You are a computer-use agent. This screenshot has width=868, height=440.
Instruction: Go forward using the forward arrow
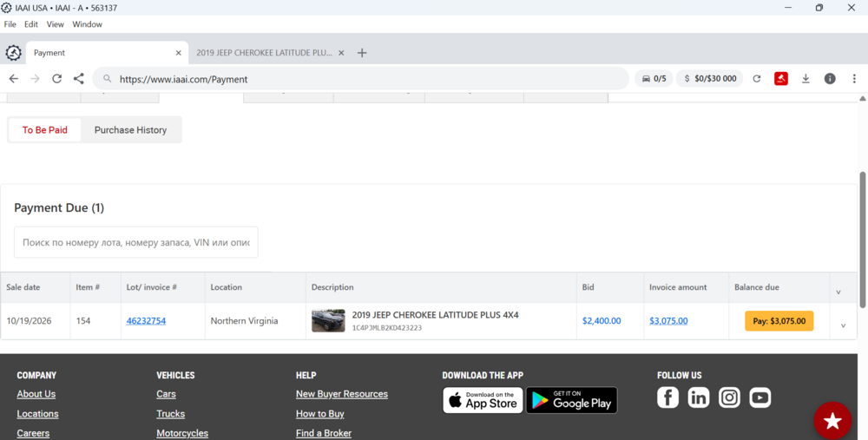(x=36, y=79)
